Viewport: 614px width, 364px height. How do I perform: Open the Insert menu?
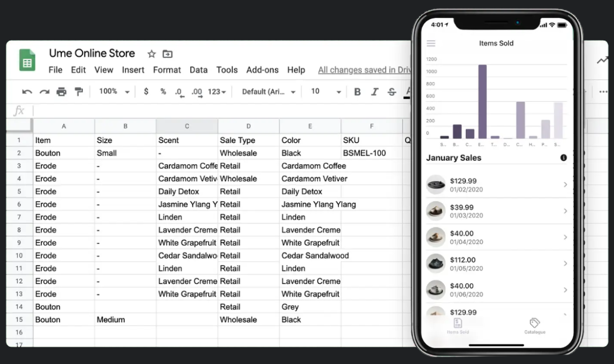[x=133, y=70]
